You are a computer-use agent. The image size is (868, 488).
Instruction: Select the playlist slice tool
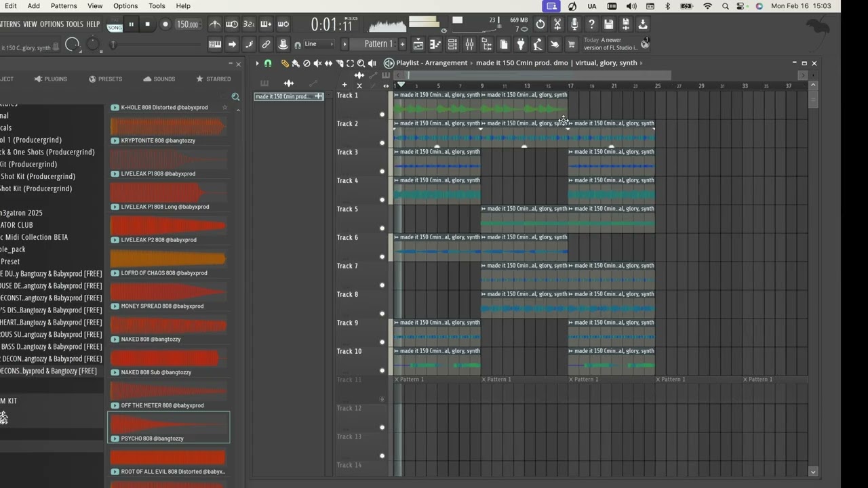click(339, 63)
